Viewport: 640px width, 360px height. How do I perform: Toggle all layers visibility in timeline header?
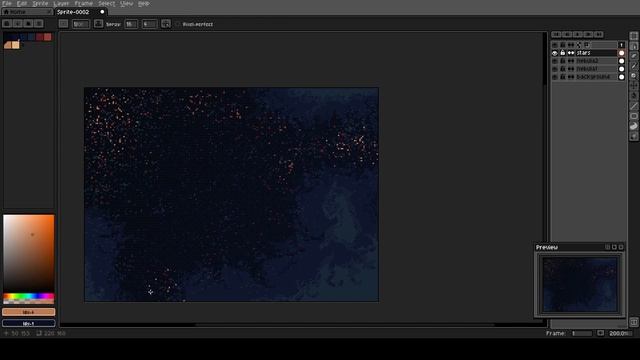coord(555,45)
